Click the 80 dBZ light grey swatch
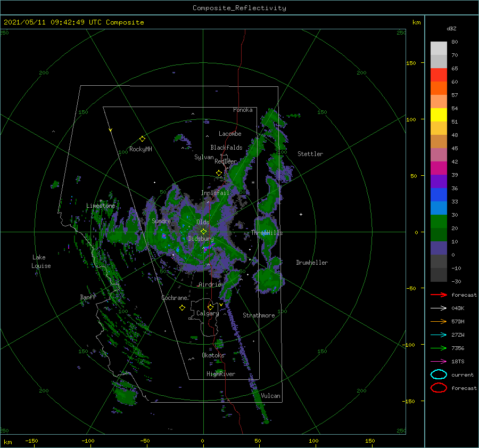This screenshot has height=448, width=479. 439,48
